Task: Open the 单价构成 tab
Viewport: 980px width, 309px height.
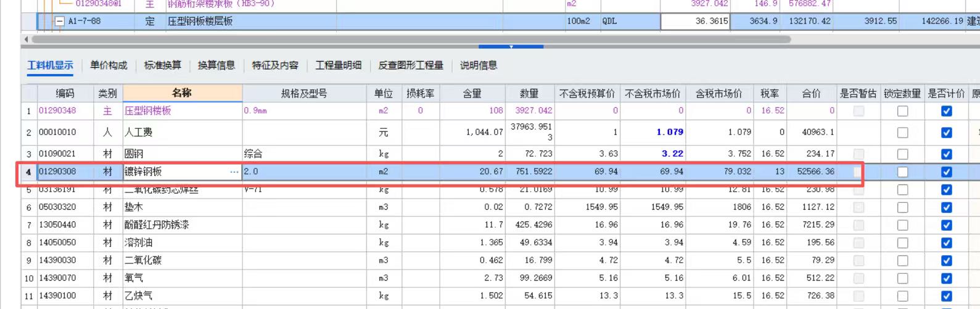Action: (109, 65)
